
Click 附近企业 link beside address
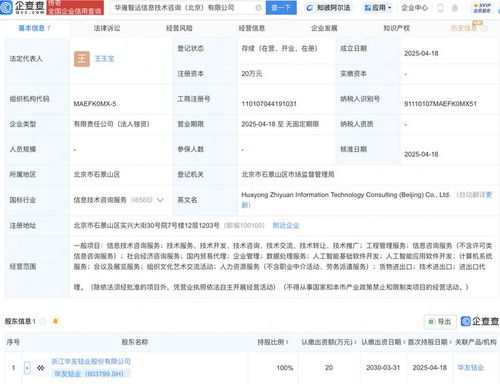pyautogui.click(x=286, y=226)
